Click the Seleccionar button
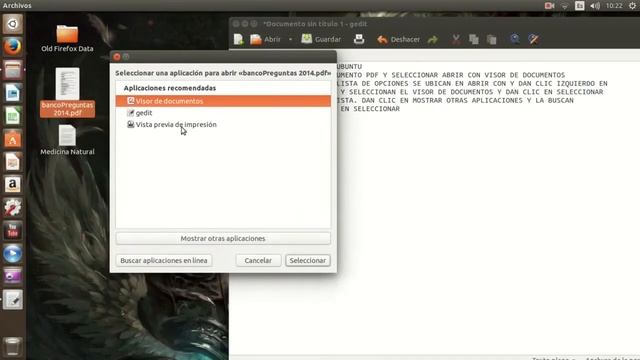Screen dimensions: 640x360 click(x=308, y=260)
